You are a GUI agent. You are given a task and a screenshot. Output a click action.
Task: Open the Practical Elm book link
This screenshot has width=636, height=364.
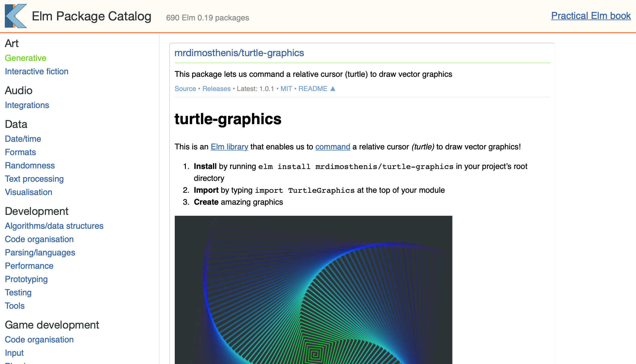click(591, 16)
